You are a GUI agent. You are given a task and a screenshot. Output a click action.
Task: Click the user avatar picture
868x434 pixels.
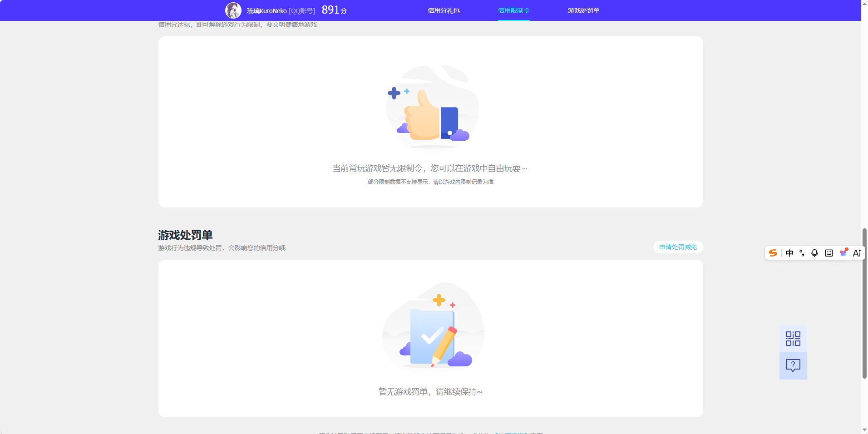[x=233, y=10]
